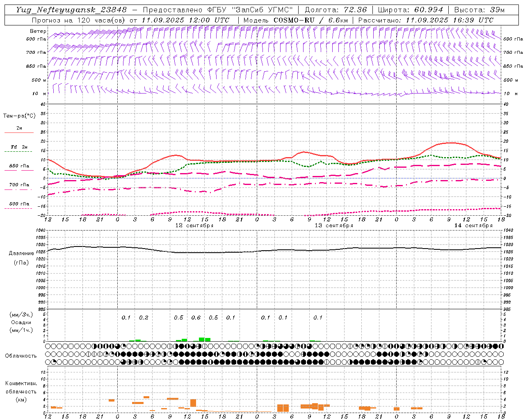The height and width of the screenshot is (420, 525).
Task: Click the Широта: 60.994 header value
Action: pyautogui.click(x=410, y=10)
